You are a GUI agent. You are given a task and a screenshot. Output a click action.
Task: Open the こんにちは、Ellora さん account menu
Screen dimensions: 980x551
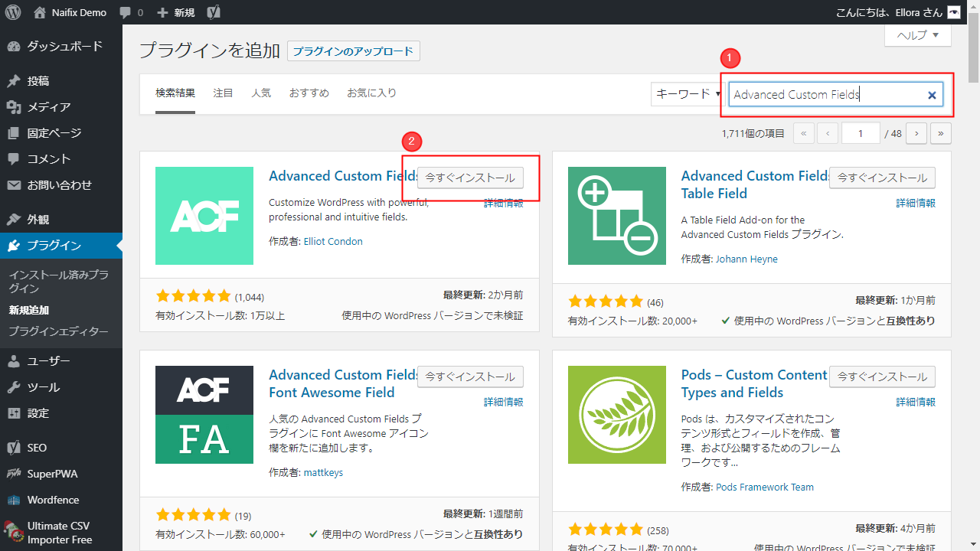click(x=898, y=12)
